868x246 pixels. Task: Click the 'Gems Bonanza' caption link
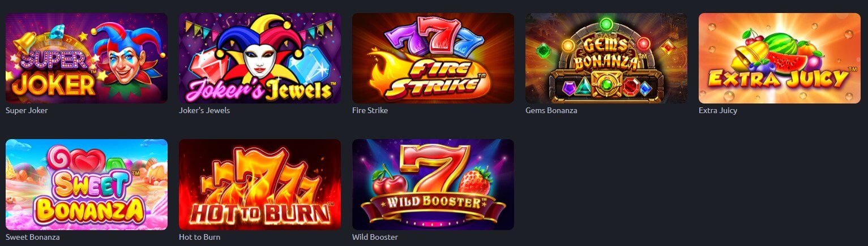coord(551,110)
